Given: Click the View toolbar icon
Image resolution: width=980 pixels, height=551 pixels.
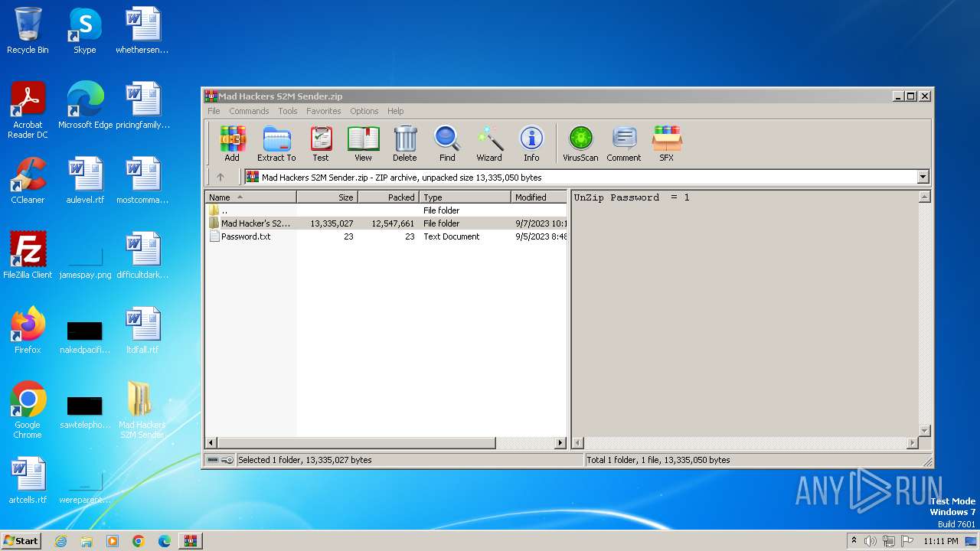Looking at the screenshot, I should (x=363, y=144).
